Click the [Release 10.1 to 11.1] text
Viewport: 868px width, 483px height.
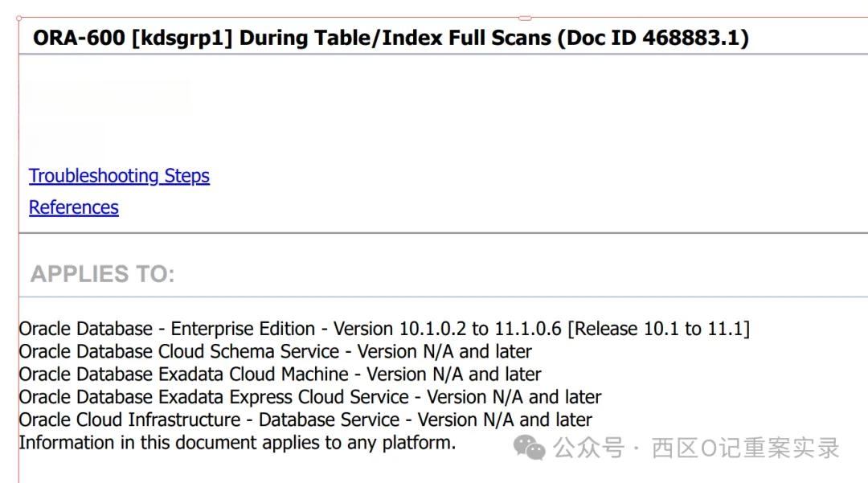659,329
